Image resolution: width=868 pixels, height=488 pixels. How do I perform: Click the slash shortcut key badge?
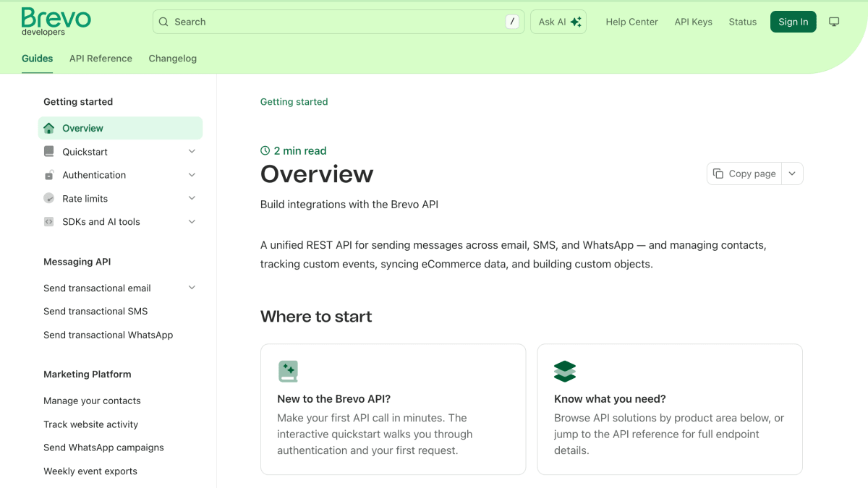coord(512,22)
